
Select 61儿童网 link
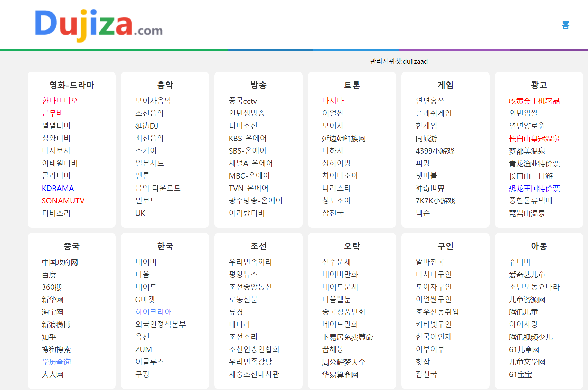click(x=524, y=349)
